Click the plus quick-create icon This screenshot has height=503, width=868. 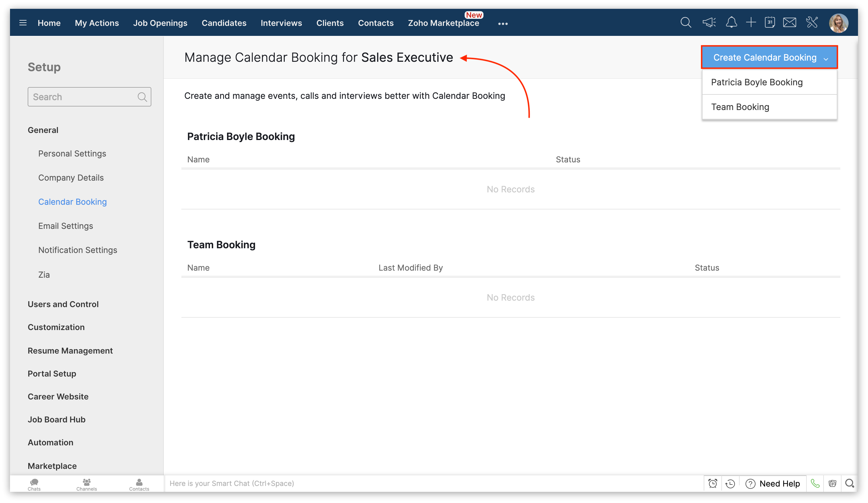tap(751, 23)
